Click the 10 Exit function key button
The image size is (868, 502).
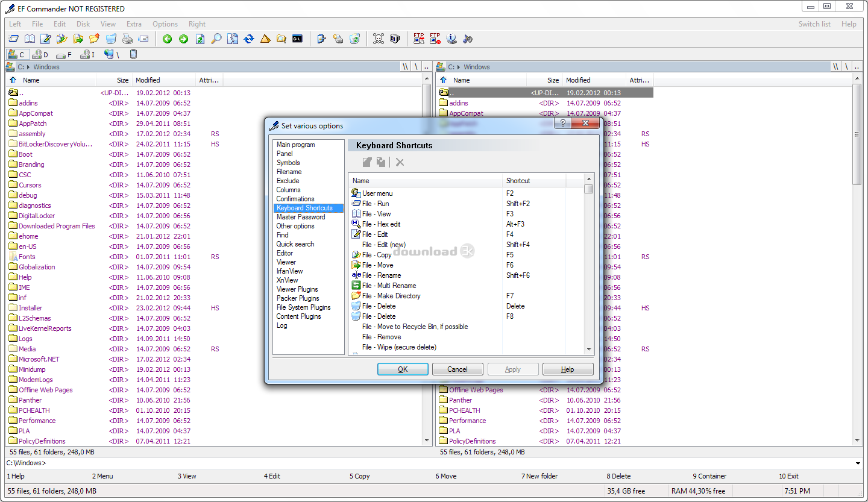click(788, 476)
